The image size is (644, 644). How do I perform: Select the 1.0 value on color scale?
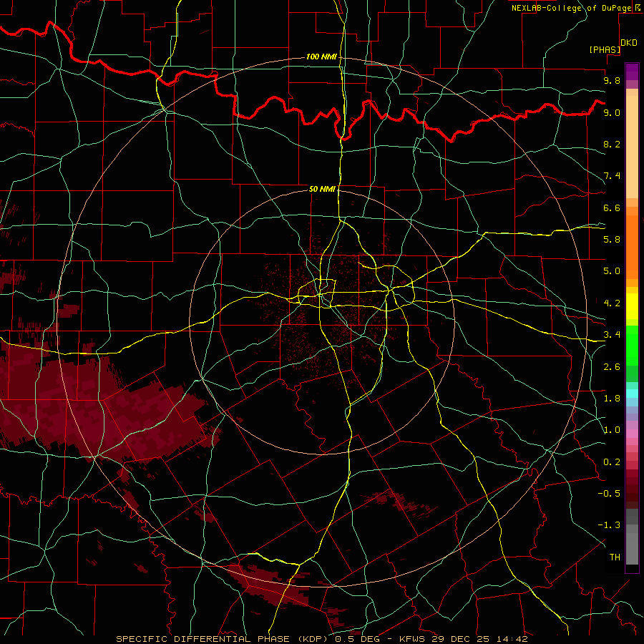(x=612, y=430)
